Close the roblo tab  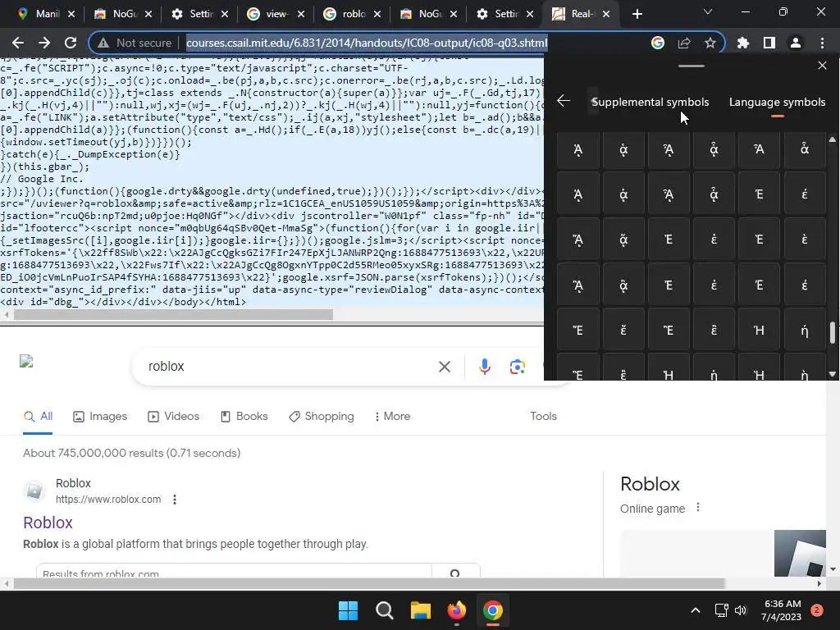377,14
